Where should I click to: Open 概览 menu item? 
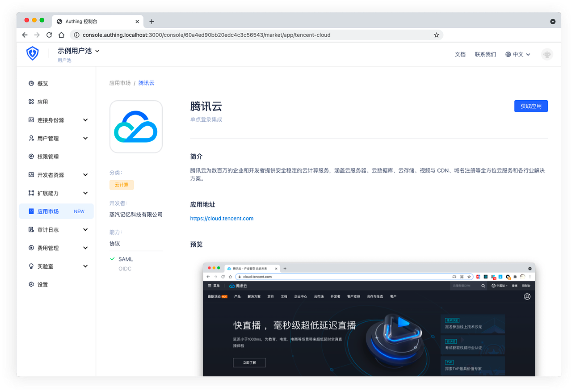(x=56, y=83)
